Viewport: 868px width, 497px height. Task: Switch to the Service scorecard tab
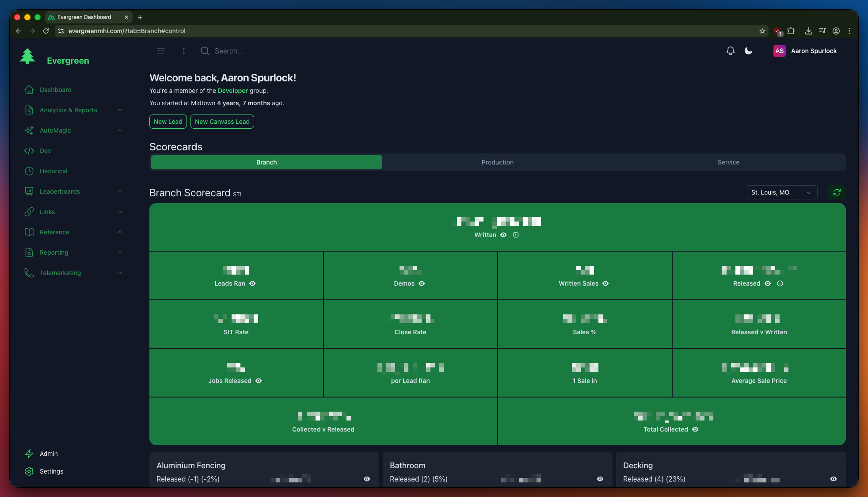click(x=728, y=162)
